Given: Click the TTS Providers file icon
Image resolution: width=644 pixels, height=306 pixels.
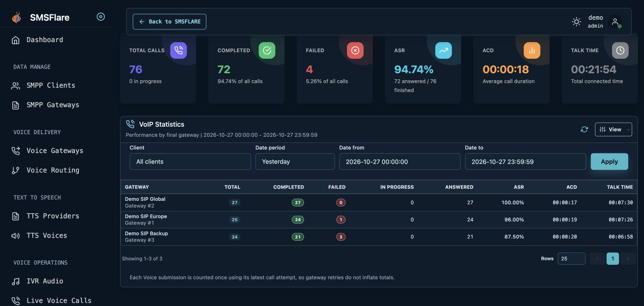Looking at the screenshot, I should click(x=16, y=216).
